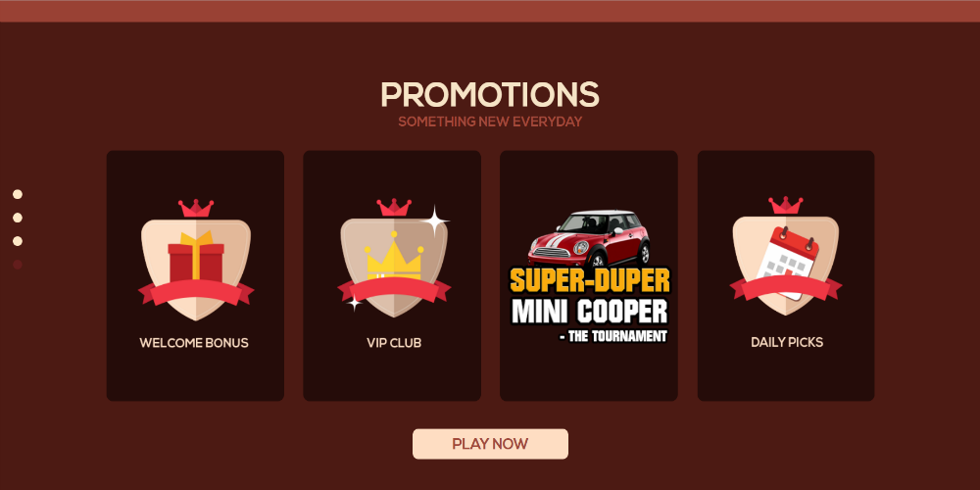Screen dimensions: 980x490
Task: Click the large white sparkle on VIP shield
Action: click(435, 221)
